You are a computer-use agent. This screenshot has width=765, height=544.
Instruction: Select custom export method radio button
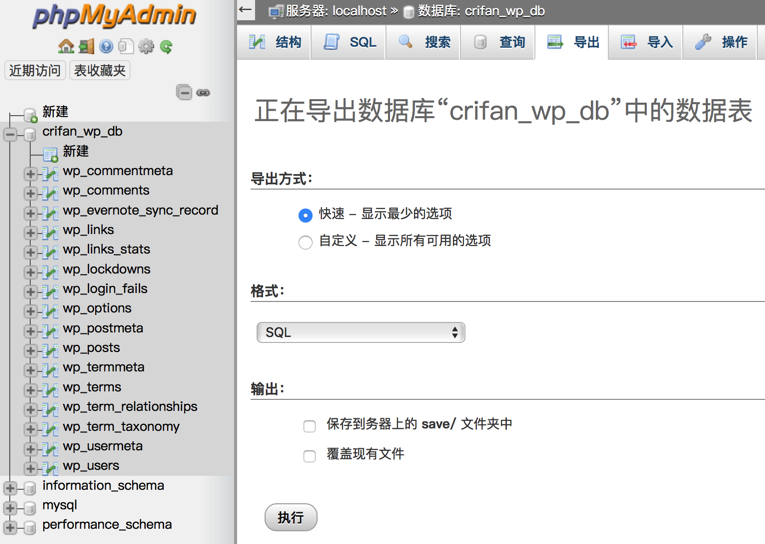pyautogui.click(x=305, y=242)
